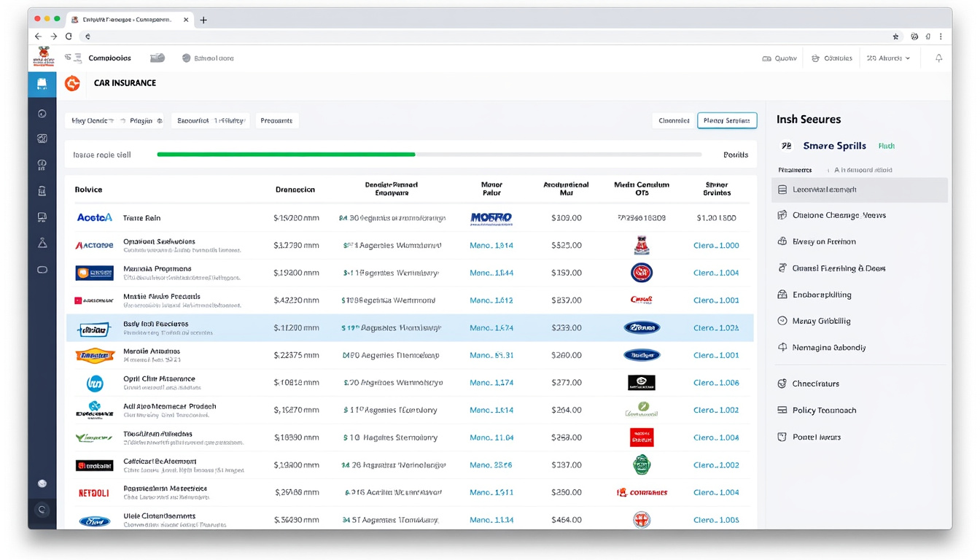Click the green progress bar
This screenshot has height=560, width=980.
[286, 155]
